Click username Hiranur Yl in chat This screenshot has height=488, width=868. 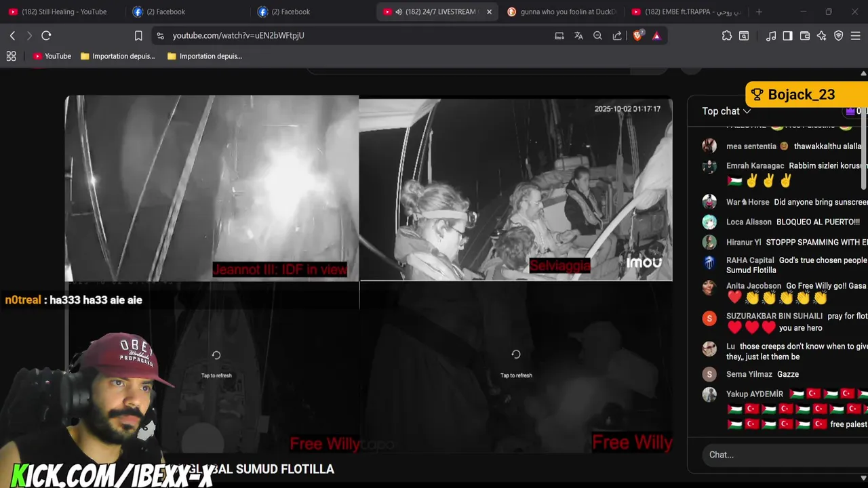click(743, 242)
